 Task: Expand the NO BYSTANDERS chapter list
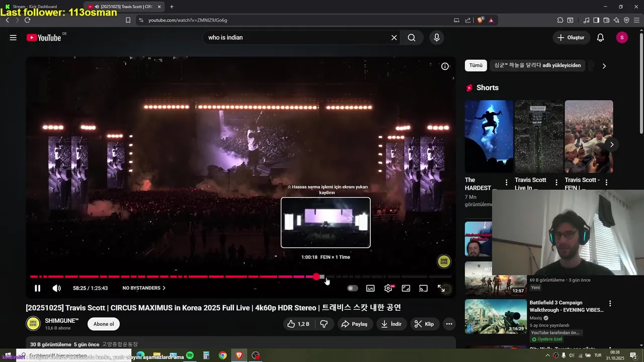[x=144, y=288]
